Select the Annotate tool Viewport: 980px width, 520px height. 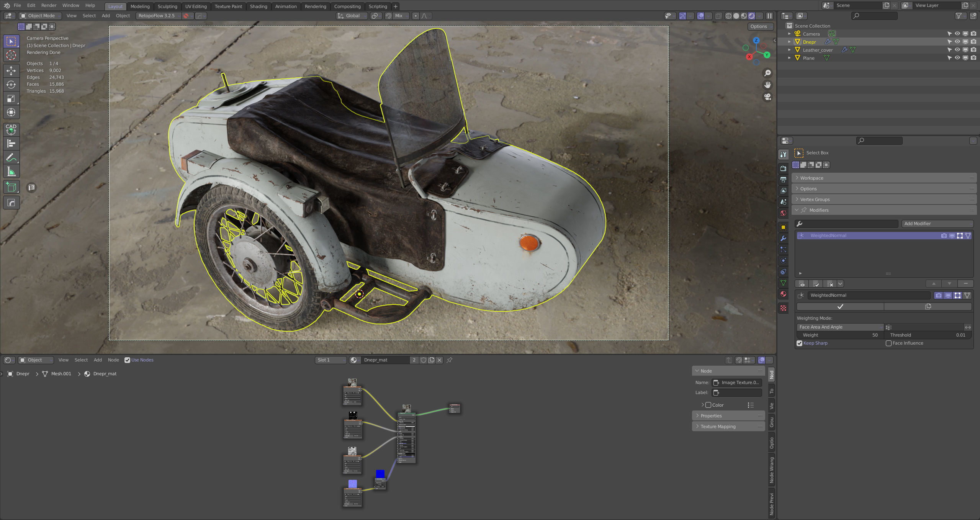[11, 157]
